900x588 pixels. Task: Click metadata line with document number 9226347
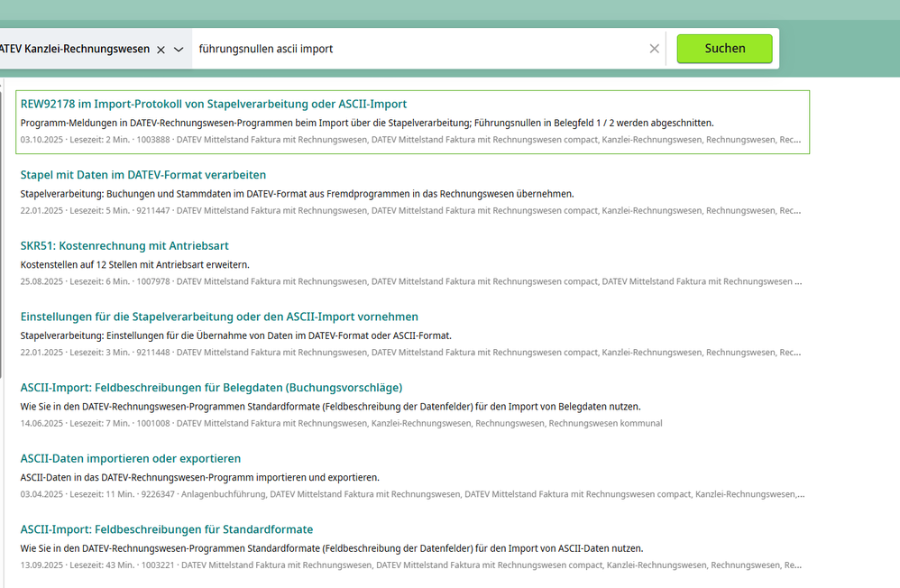[x=413, y=494]
